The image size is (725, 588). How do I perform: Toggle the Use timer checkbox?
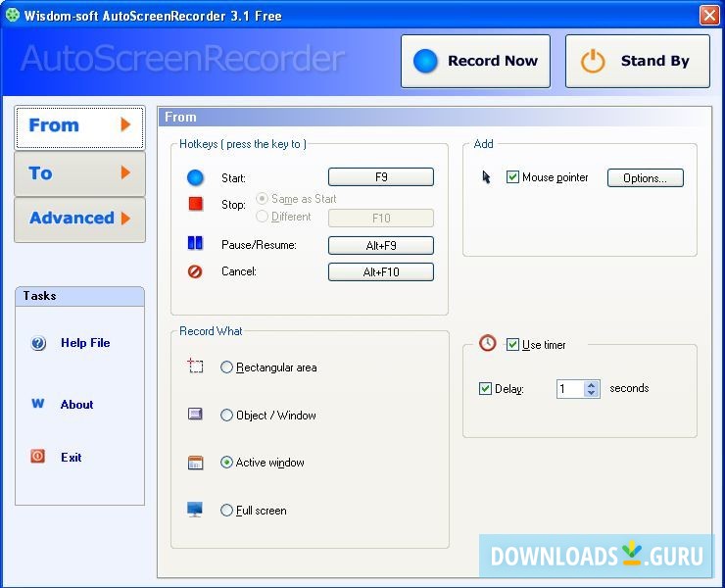(x=512, y=344)
